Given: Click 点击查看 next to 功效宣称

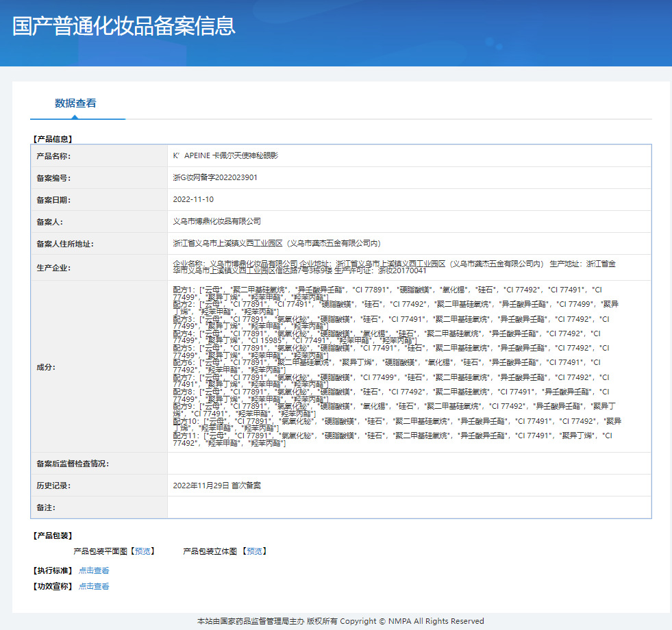Looking at the screenshot, I should click(x=94, y=586).
